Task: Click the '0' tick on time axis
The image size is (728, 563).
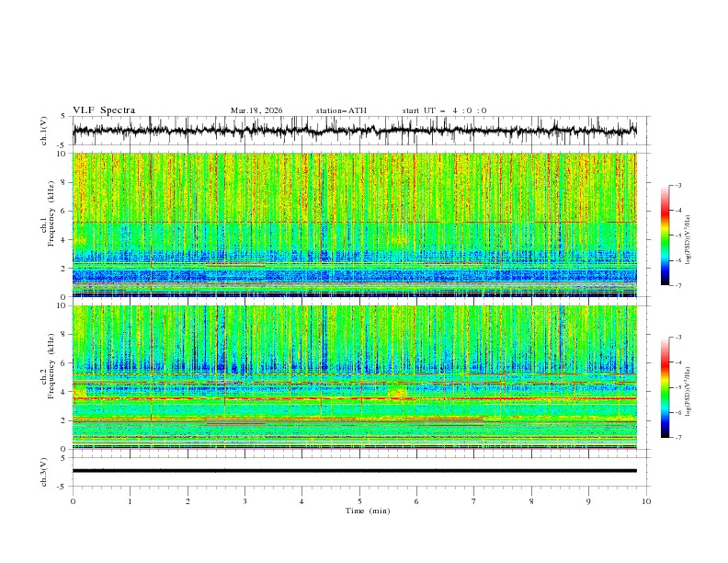Action: point(73,501)
